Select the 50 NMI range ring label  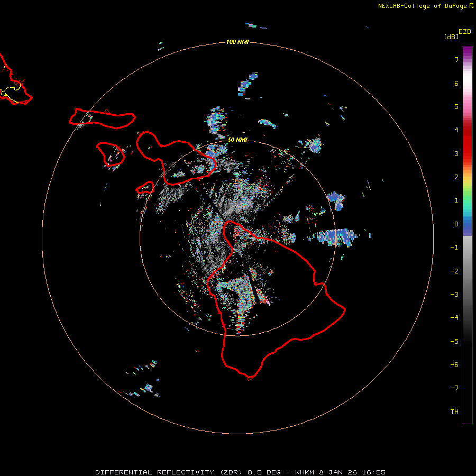(237, 140)
